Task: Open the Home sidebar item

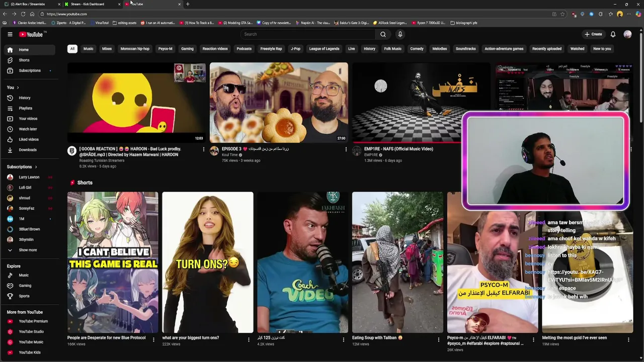Action: tap(30, 50)
